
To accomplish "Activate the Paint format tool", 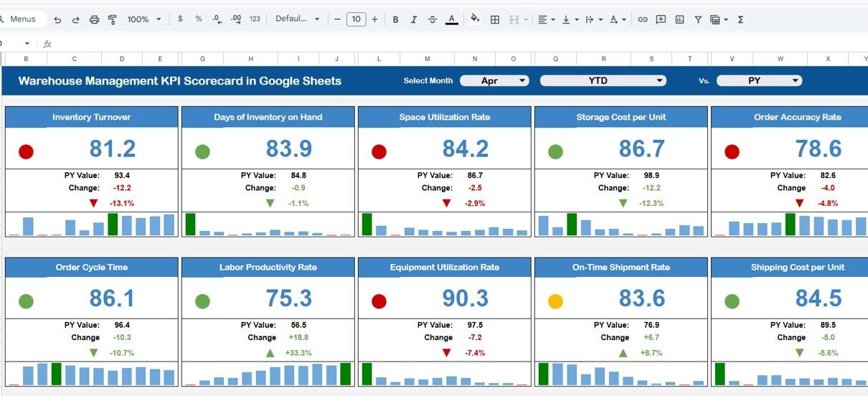I will coord(112,19).
